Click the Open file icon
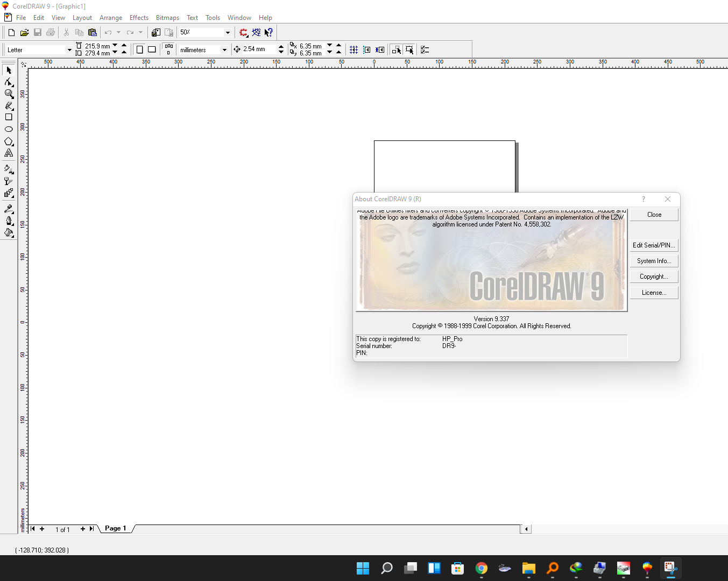 click(x=24, y=32)
